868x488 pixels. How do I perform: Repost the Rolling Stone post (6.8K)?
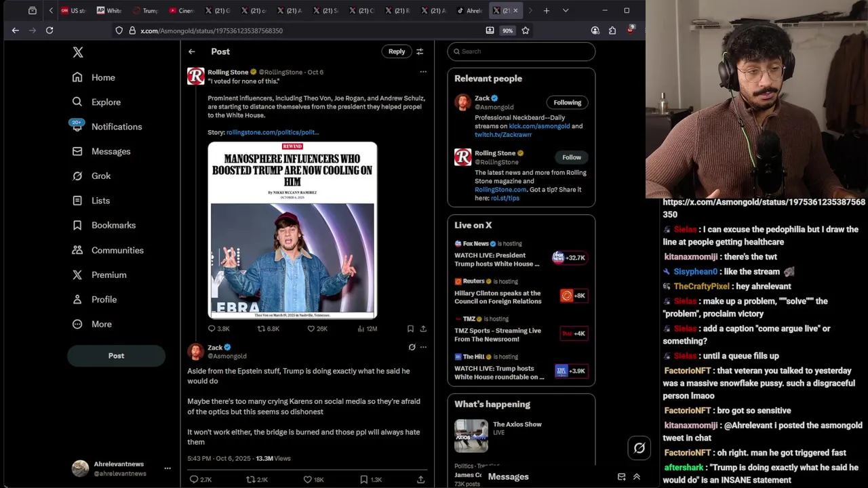(269, 329)
